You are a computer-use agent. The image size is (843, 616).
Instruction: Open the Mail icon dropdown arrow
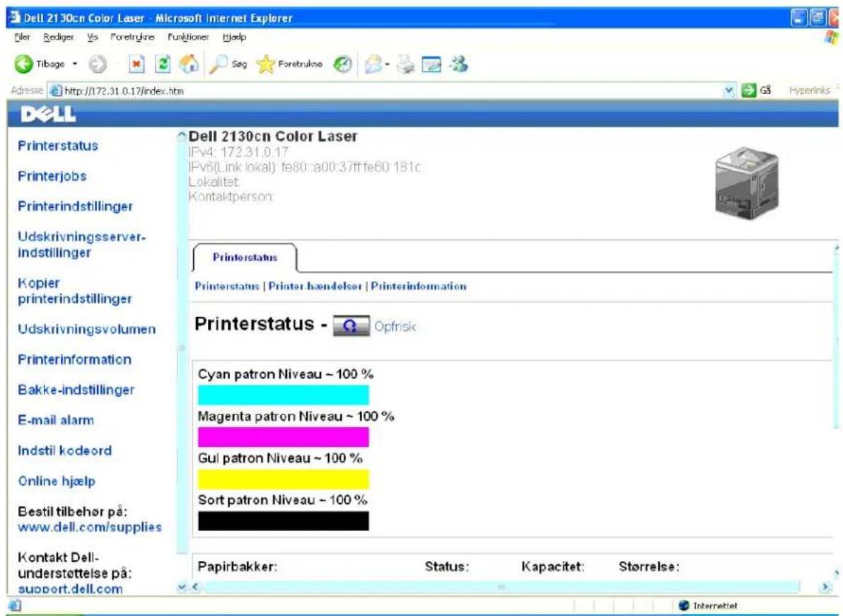[x=387, y=65]
